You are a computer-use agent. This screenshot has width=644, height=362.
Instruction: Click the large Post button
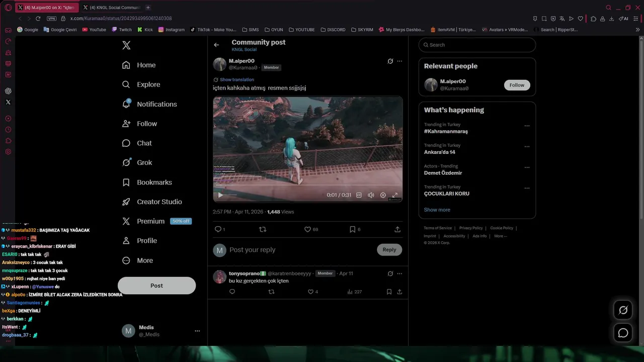point(156,286)
